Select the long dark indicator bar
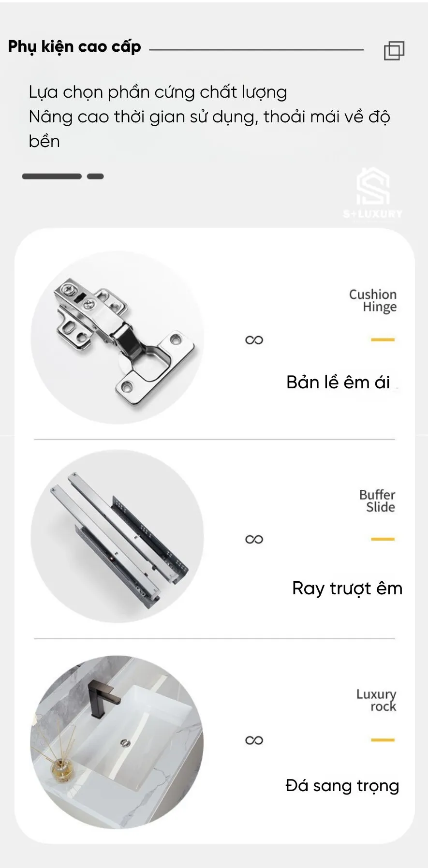Viewport: 428px width, 868px height. [x=52, y=177]
